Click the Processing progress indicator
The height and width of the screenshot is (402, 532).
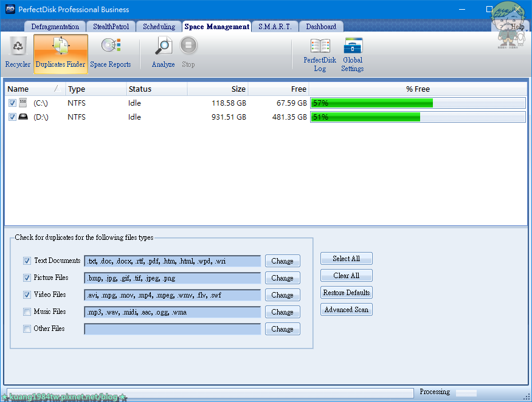[x=466, y=393]
